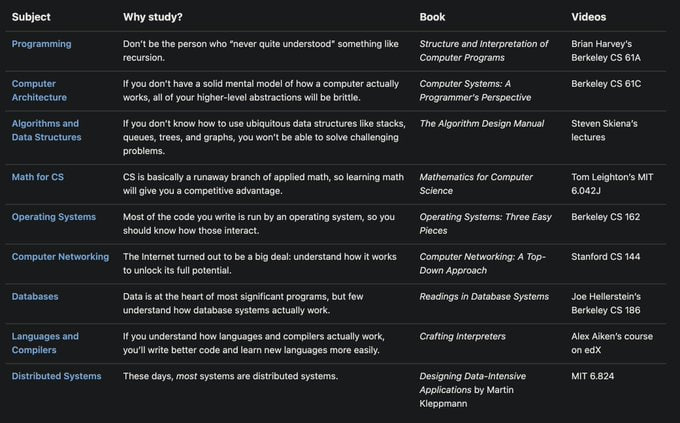Open the Operating Systems subject link
The height and width of the screenshot is (423, 680).
[x=54, y=217]
